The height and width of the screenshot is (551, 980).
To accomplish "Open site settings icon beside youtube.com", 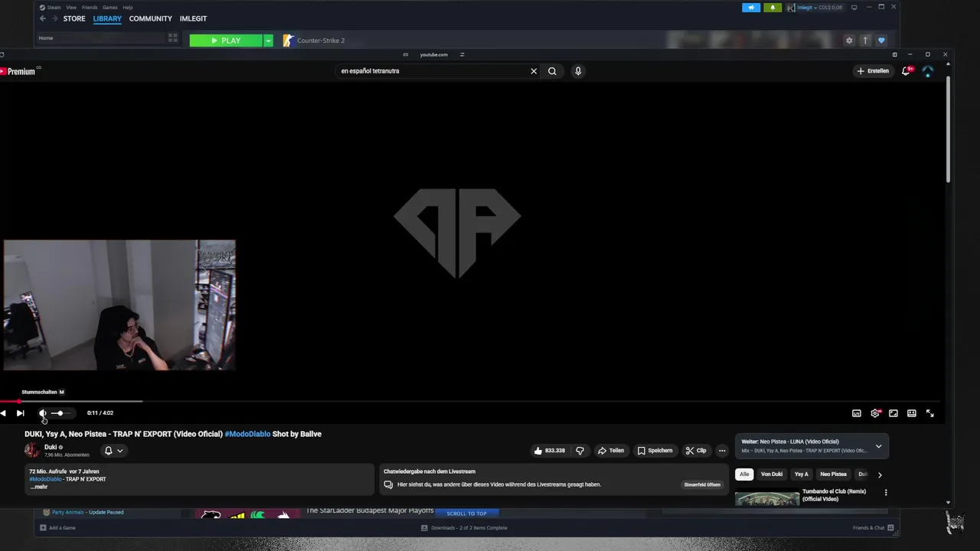I will [462, 54].
